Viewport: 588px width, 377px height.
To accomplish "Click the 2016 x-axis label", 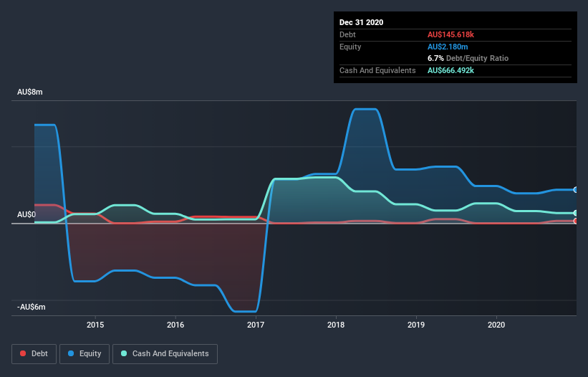I will [175, 325].
